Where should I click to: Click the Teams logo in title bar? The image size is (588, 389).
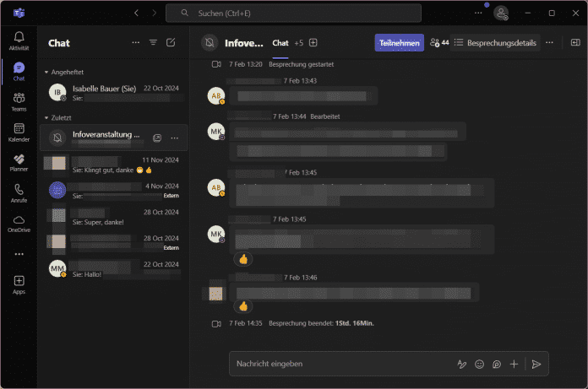coord(19,14)
